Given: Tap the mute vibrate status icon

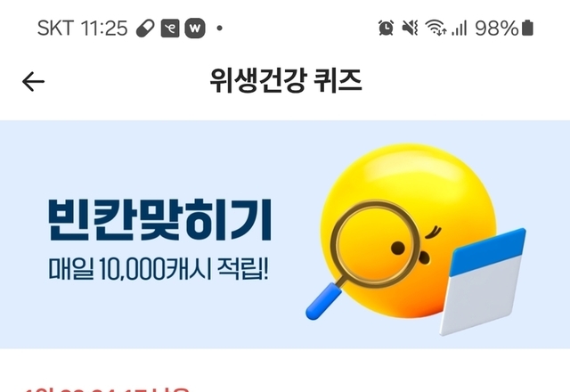Looking at the screenshot, I should 410,28.
